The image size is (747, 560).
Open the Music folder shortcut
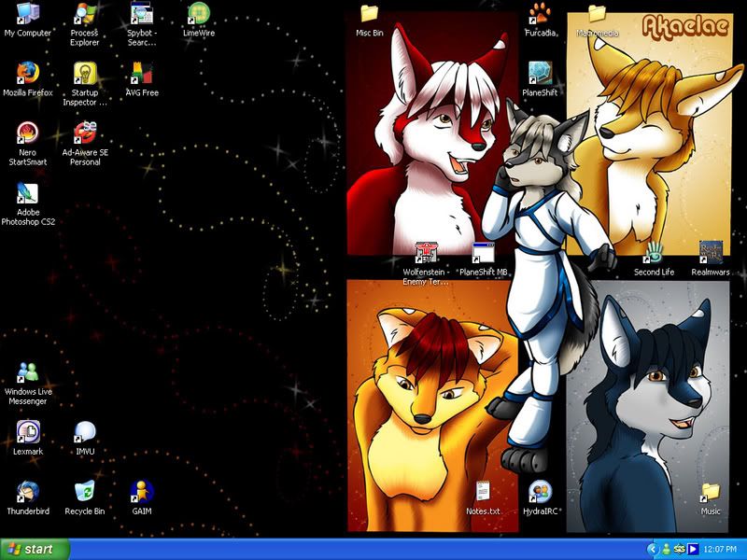coord(711,498)
